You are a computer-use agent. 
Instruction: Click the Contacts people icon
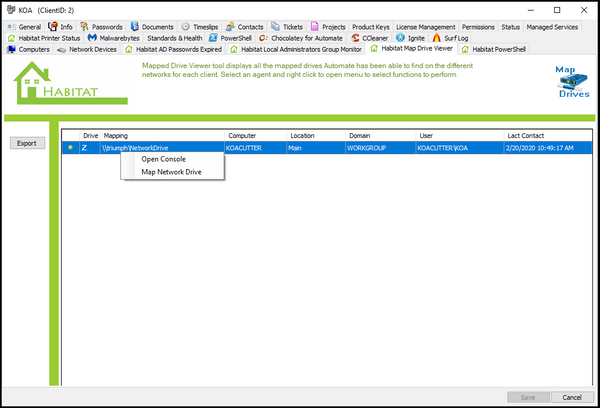click(x=230, y=26)
